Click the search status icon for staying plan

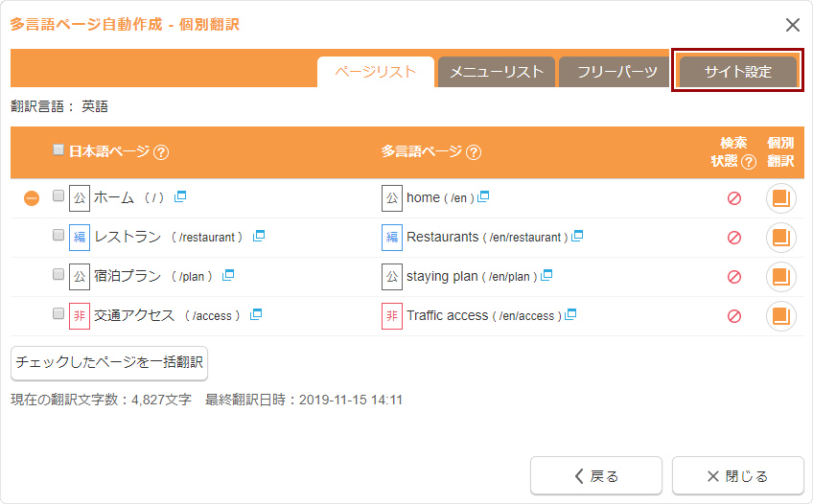tap(734, 277)
